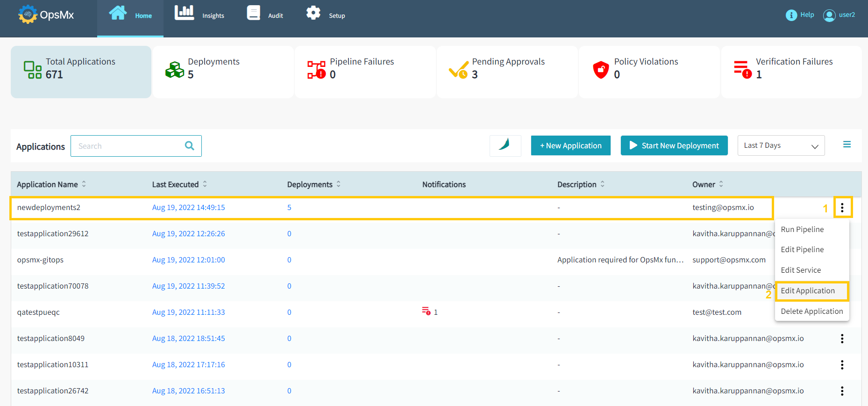This screenshot has width=868, height=406.
Task: Select Edit Application from the context menu
Action: (808, 291)
